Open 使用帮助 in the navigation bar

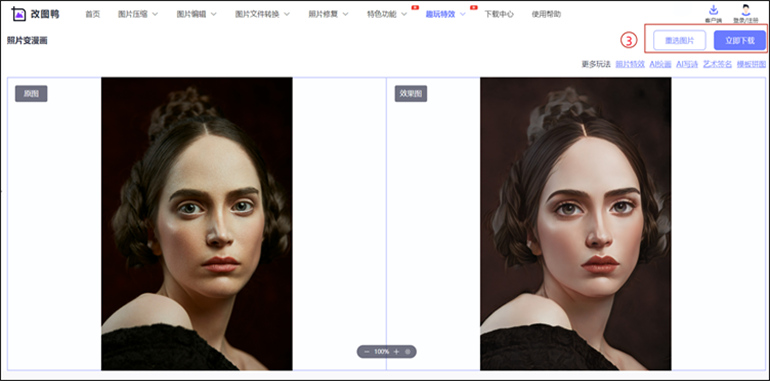(546, 14)
